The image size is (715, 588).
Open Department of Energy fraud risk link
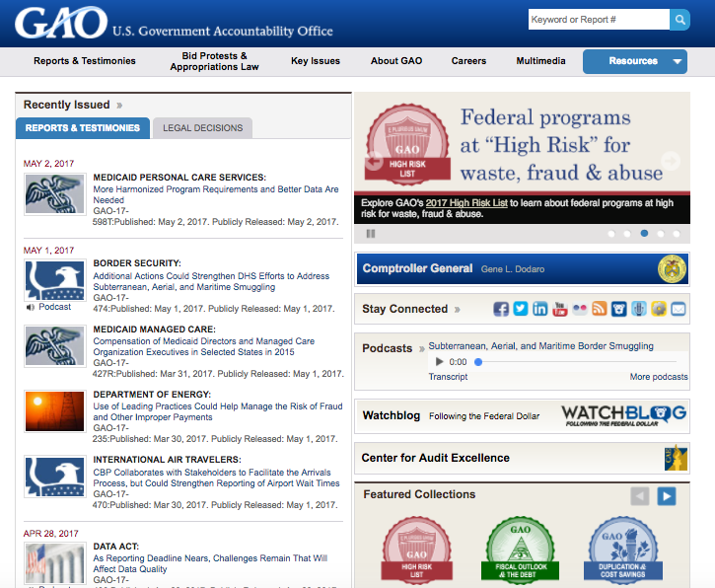pos(218,411)
